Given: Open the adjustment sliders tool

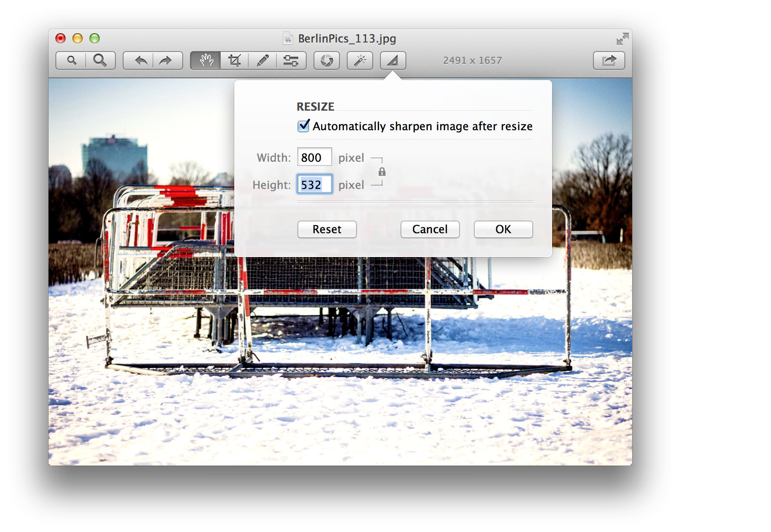Looking at the screenshot, I should coord(291,60).
